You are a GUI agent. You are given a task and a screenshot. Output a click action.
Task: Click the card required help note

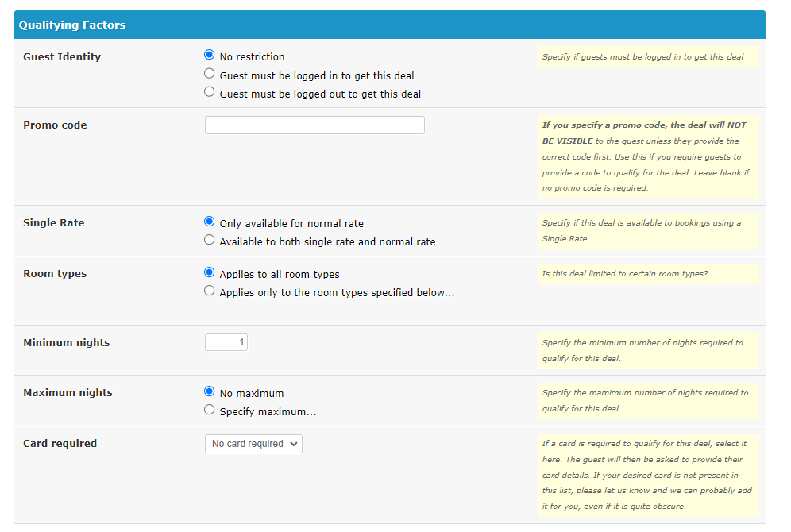click(648, 475)
